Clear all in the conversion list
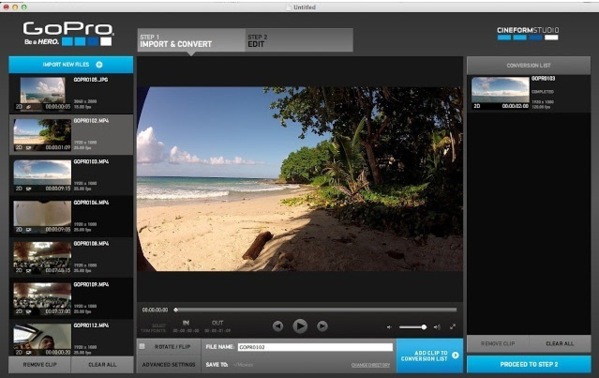 tap(560, 344)
